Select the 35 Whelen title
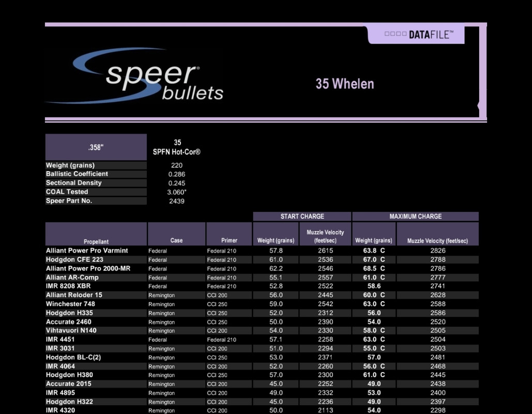This screenshot has width=532, height=414. (345, 84)
